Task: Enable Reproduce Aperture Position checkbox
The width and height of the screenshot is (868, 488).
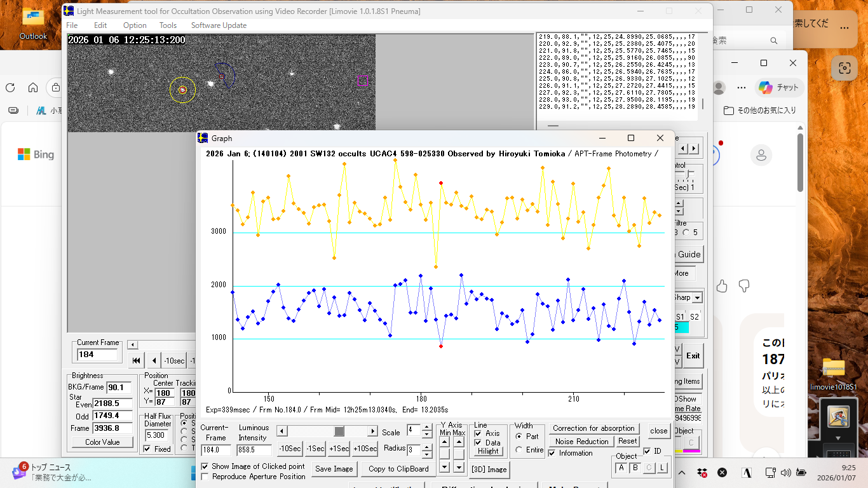Action: tap(205, 477)
